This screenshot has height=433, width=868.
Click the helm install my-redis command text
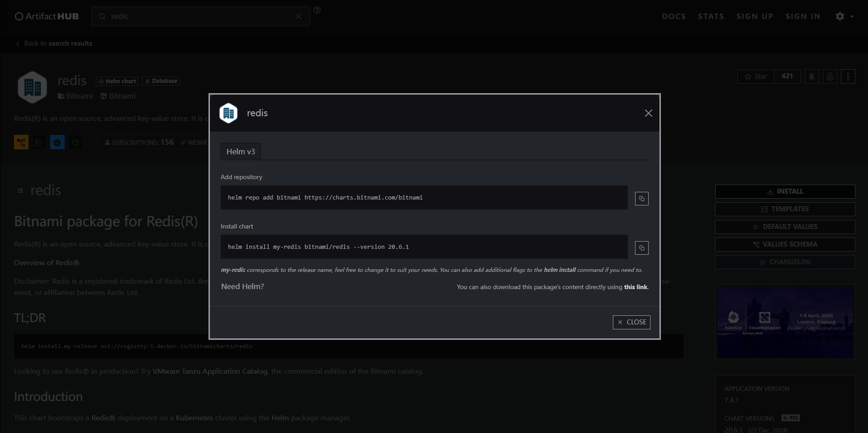[x=318, y=247]
